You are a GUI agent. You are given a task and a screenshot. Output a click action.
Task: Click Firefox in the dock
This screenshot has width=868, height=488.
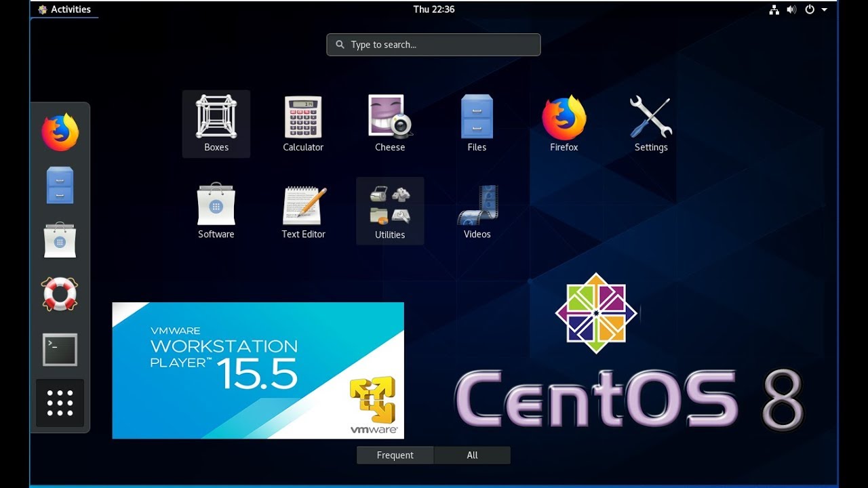(x=60, y=132)
